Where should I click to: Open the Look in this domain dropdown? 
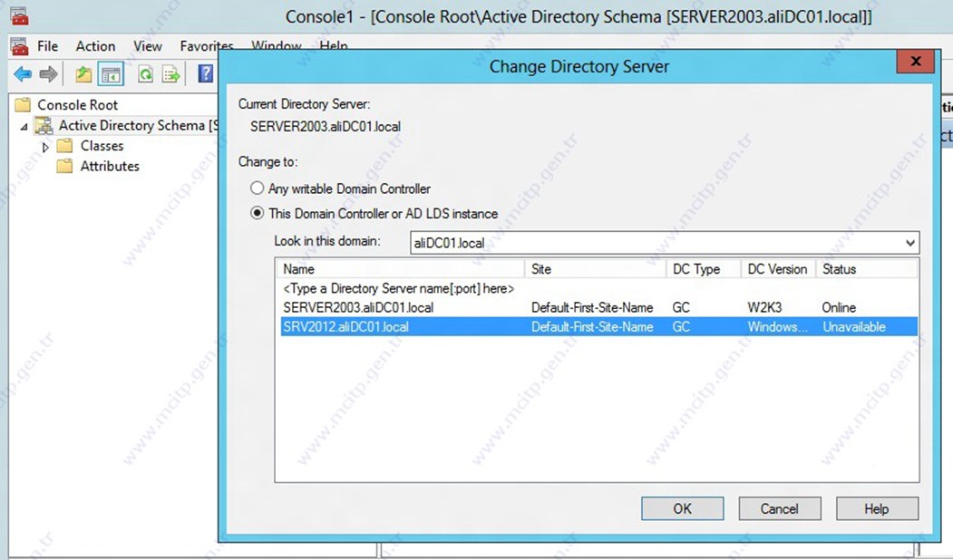pyautogui.click(x=909, y=243)
